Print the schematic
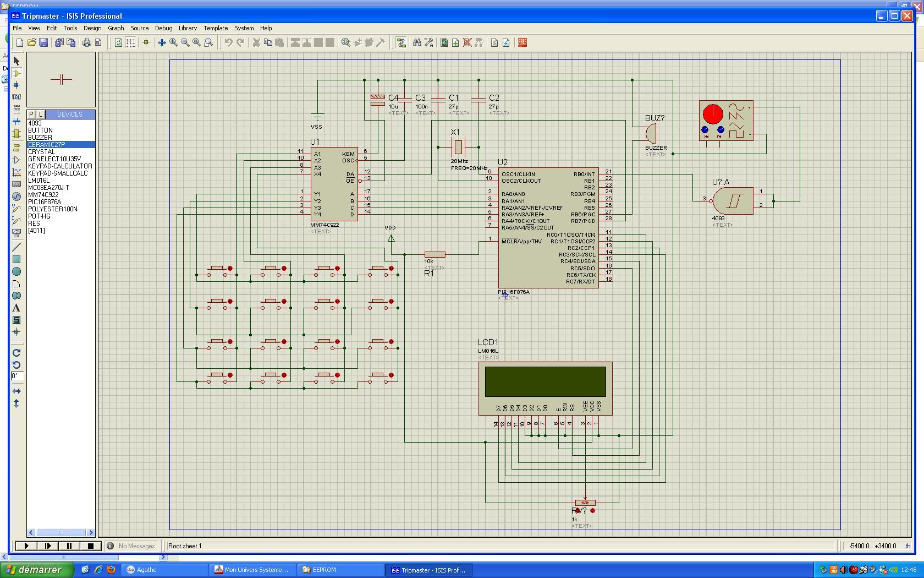 pos(86,42)
